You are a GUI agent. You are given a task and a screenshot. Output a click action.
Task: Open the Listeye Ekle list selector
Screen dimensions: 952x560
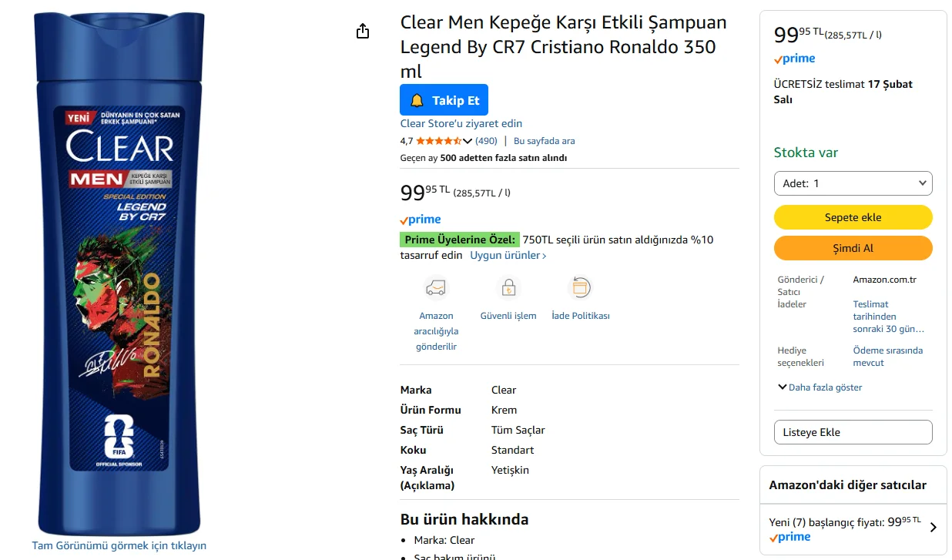853,432
